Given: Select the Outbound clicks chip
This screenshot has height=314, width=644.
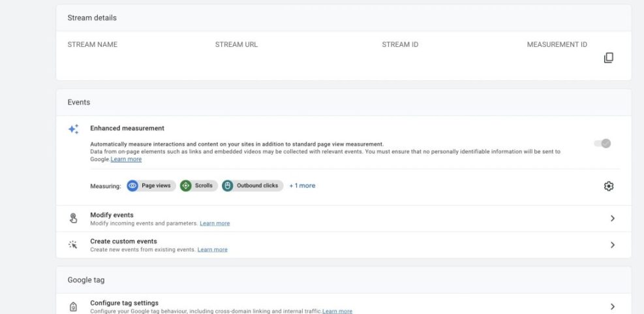Looking at the screenshot, I should pos(253,186).
